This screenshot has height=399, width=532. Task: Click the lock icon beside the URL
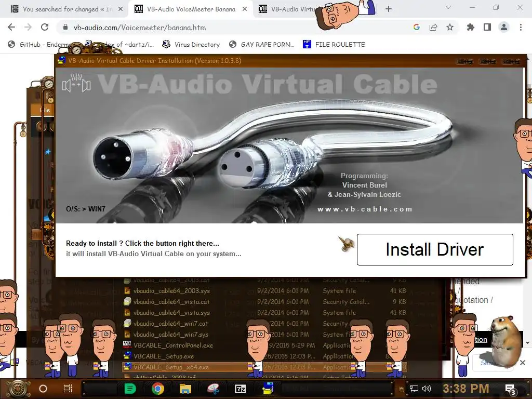pyautogui.click(x=65, y=27)
